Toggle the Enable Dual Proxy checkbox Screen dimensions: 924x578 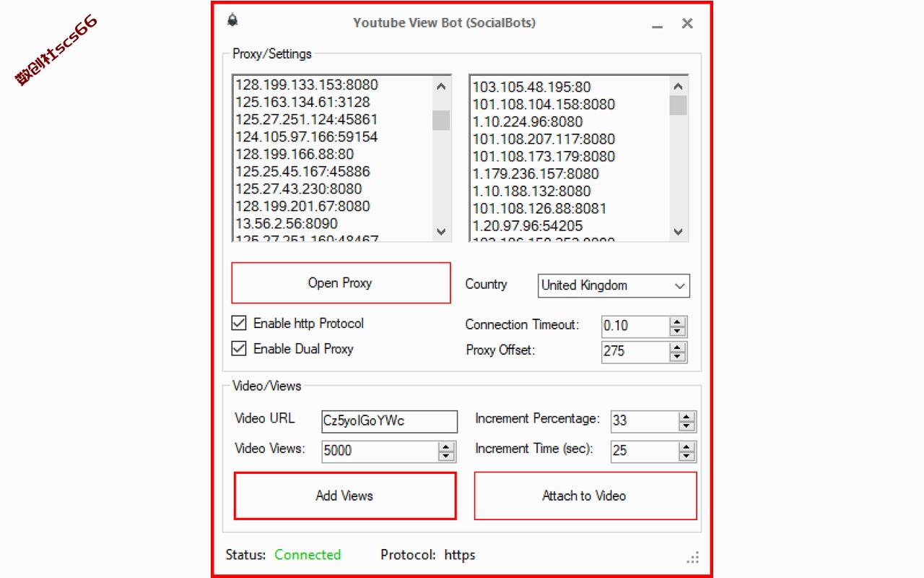point(239,348)
